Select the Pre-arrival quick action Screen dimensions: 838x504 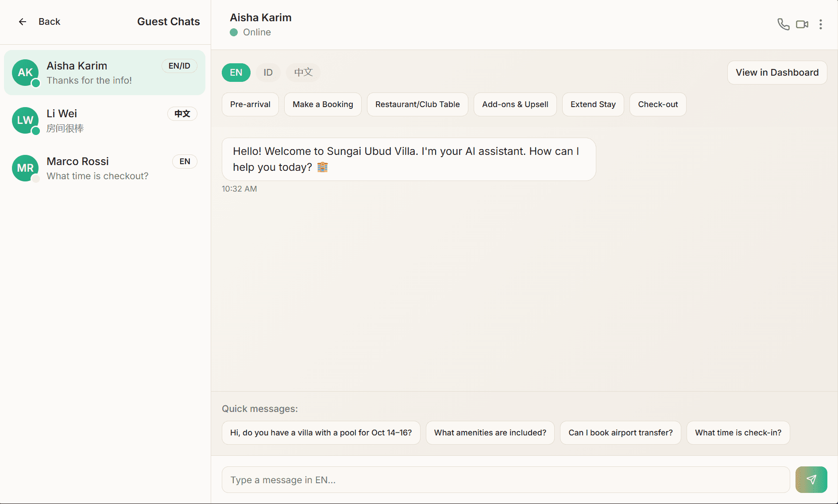[x=250, y=104]
